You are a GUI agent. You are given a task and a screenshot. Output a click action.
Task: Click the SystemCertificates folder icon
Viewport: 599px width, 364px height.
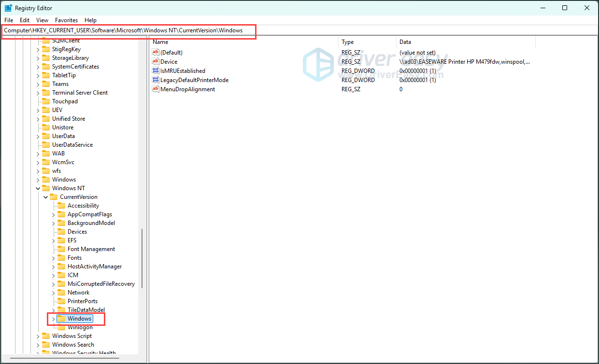pyautogui.click(x=46, y=67)
